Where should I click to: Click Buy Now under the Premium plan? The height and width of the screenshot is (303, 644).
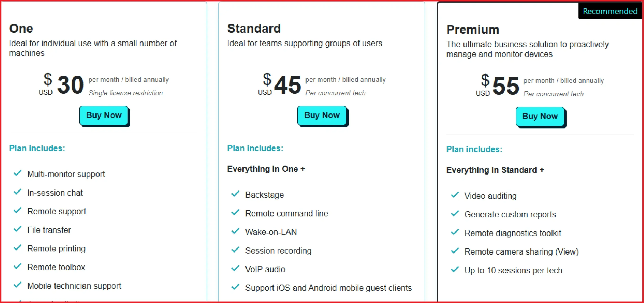[x=540, y=116]
